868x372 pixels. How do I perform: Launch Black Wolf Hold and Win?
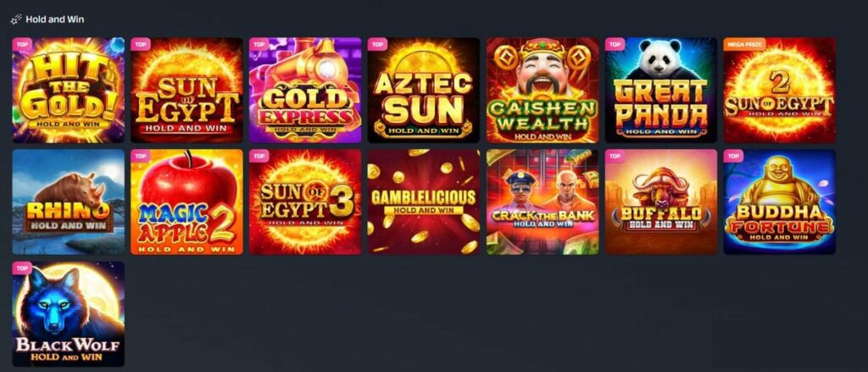[x=69, y=314]
